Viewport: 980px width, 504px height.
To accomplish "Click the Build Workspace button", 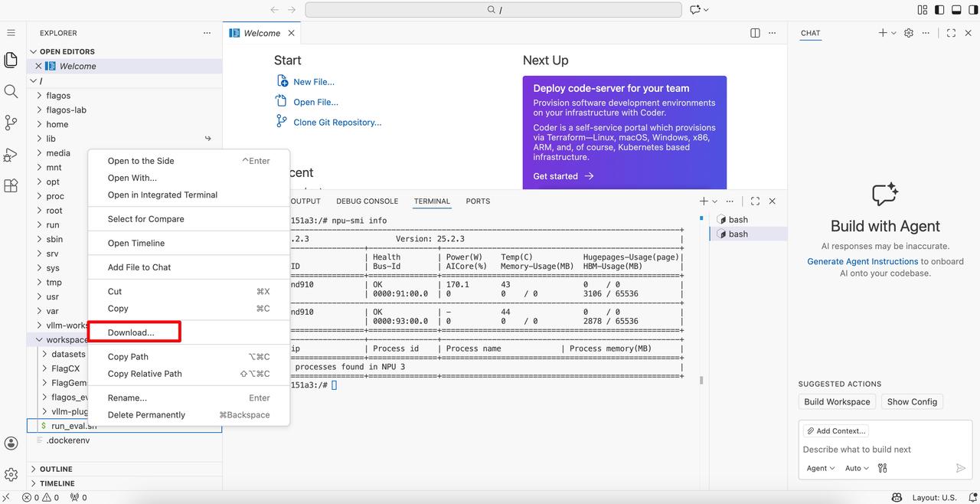I will point(837,401).
